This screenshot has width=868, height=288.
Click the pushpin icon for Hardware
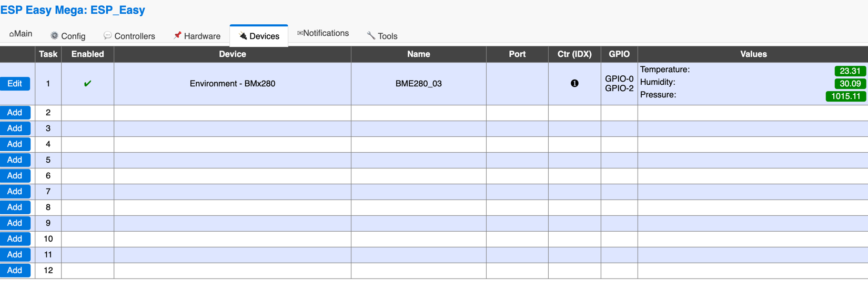pyautogui.click(x=177, y=35)
